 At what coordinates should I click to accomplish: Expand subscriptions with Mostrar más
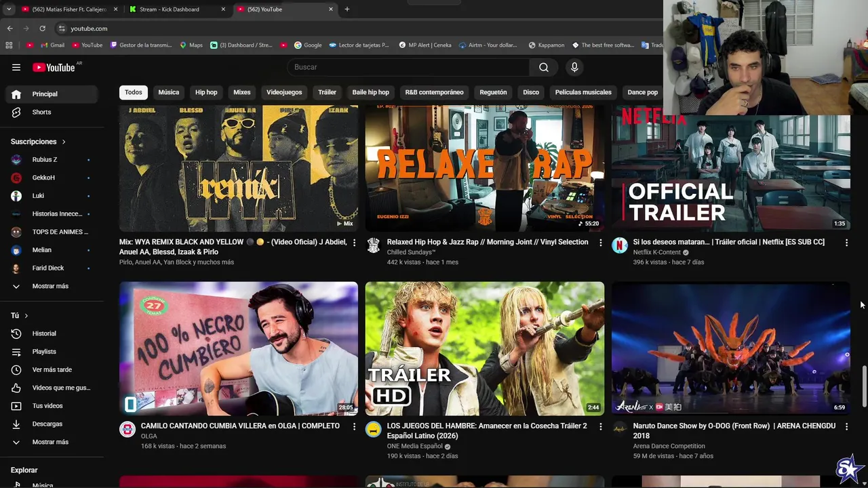52,286
